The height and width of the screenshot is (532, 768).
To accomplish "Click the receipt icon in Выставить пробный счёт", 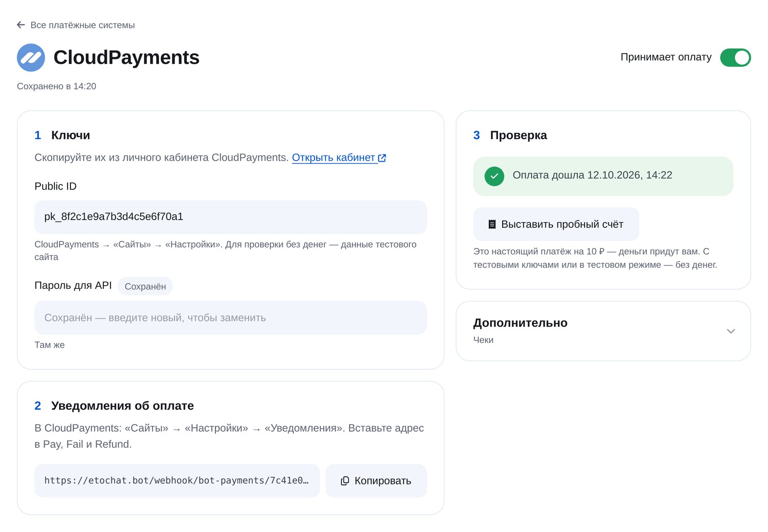I will pos(492,224).
